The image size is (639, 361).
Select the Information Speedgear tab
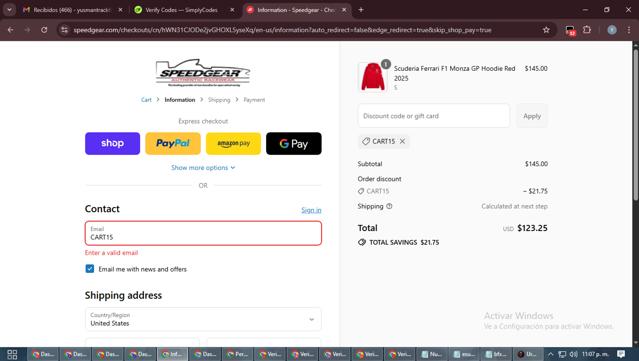point(297,10)
